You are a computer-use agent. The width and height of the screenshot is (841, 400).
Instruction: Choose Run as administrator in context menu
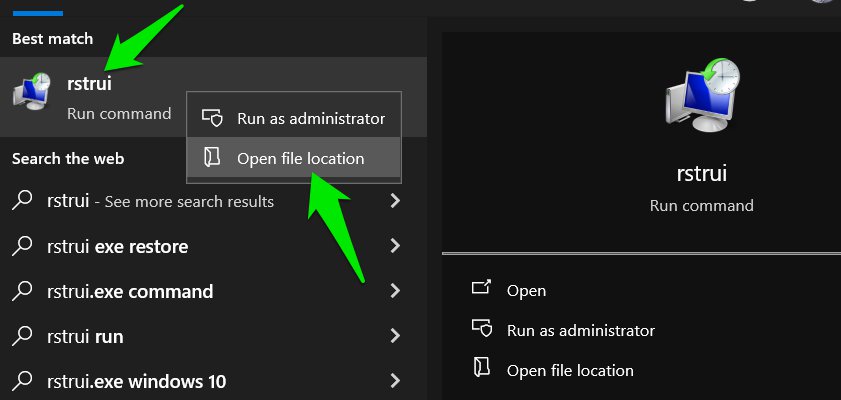[294, 117]
